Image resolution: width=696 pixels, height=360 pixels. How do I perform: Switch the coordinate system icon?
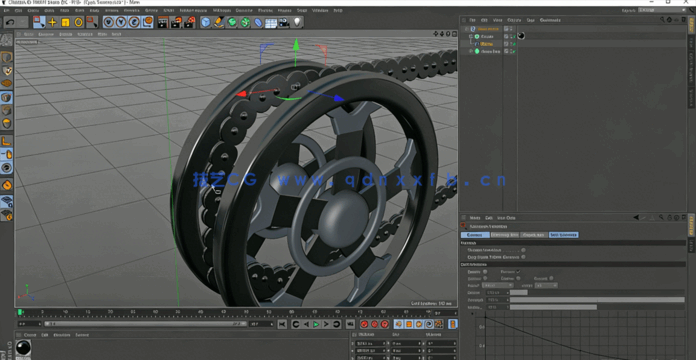pyautogui.click(x=147, y=22)
